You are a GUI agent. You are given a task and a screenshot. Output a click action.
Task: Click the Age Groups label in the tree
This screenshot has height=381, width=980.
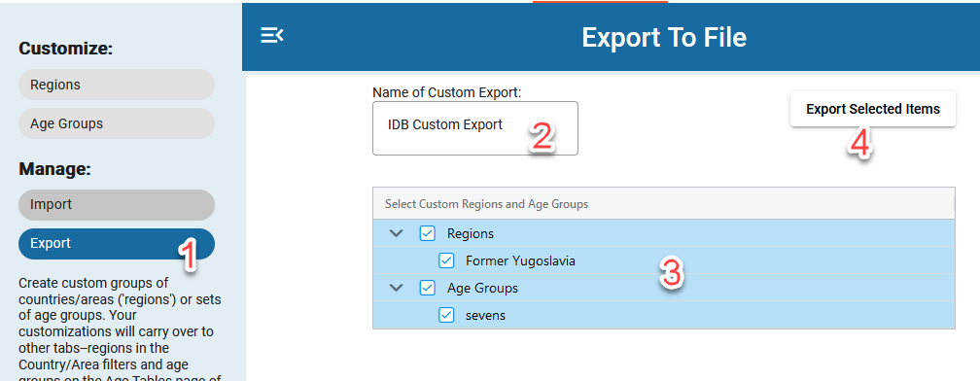click(x=482, y=288)
